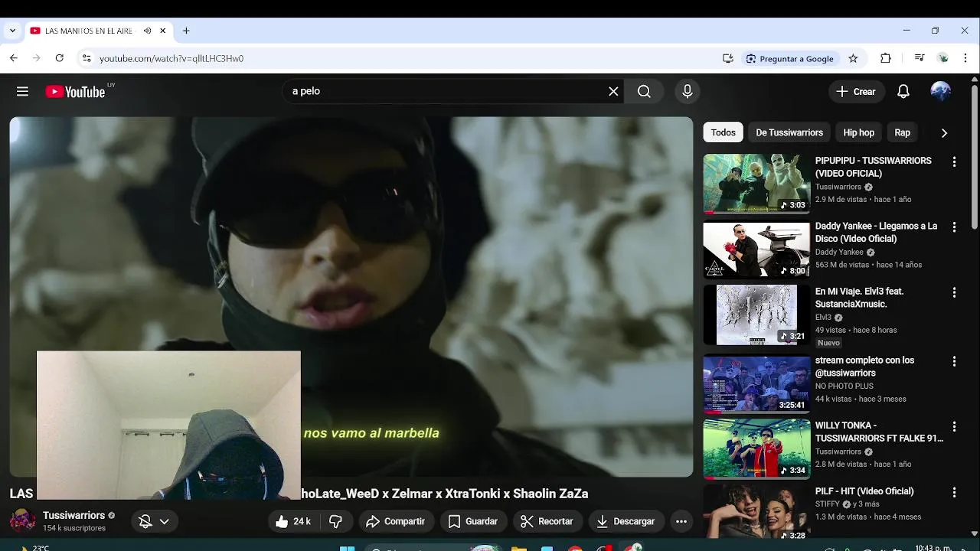Open the PIPUPIPU video thumbnail
This screenshot has width=980, height=551.
(x=756, y=184)
